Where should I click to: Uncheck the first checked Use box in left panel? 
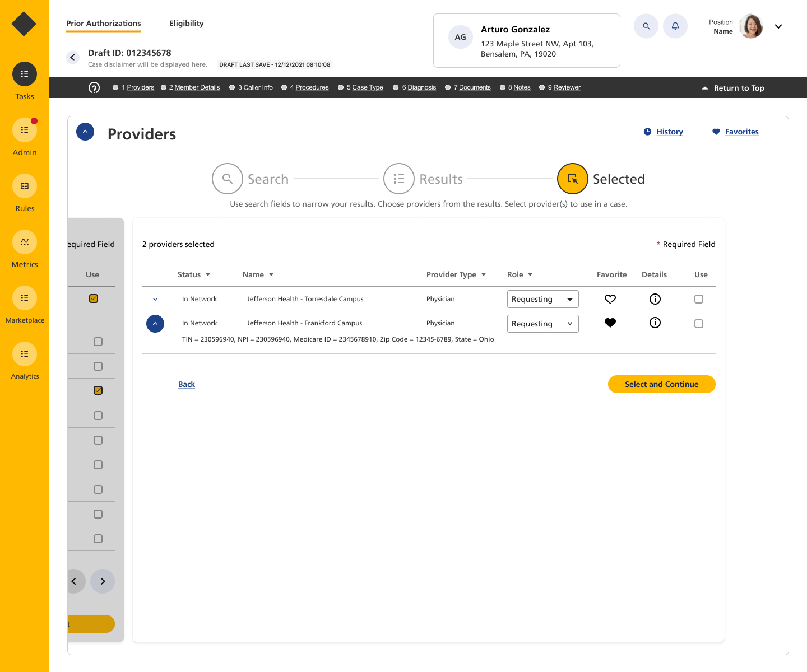(x=94, y=298)
